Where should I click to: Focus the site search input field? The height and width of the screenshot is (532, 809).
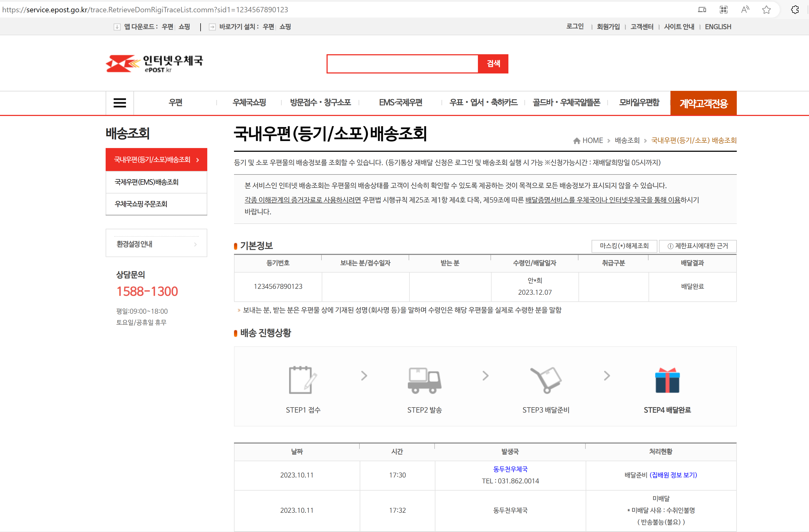click(402, 64)
